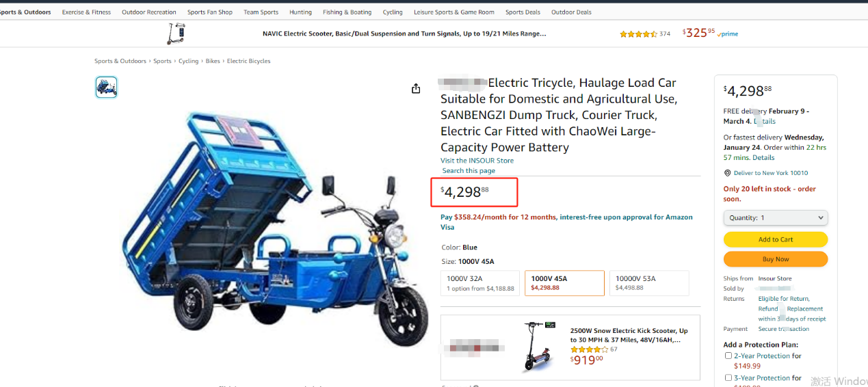Enable the 2-Year Protection plan checkbox
This screenshot has width=868, height=387.
(728, 356)
